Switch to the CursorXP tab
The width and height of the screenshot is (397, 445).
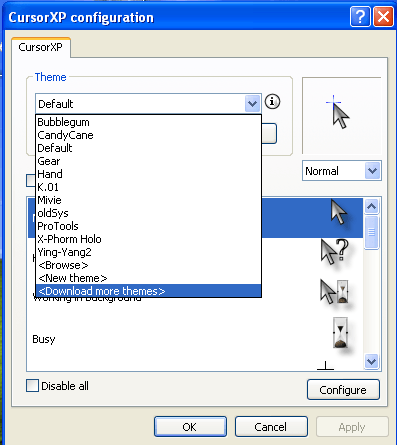(41, 47)
